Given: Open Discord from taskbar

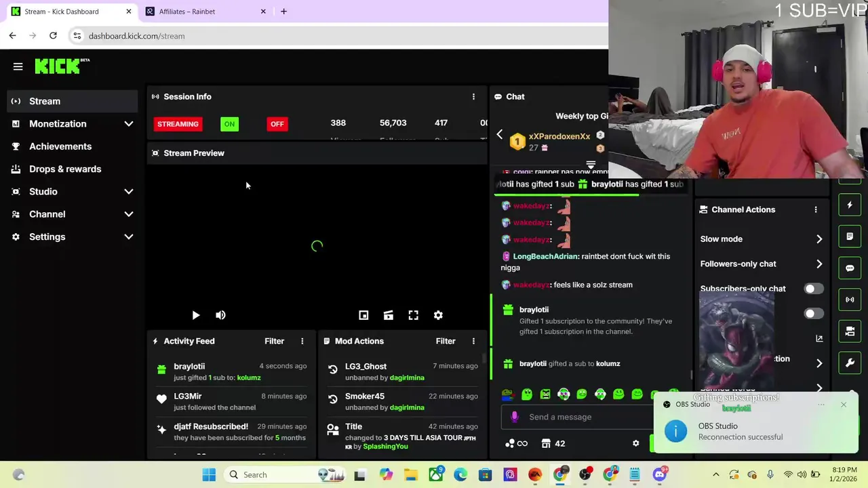Looking at the screenshot, I should coord(660,474).
